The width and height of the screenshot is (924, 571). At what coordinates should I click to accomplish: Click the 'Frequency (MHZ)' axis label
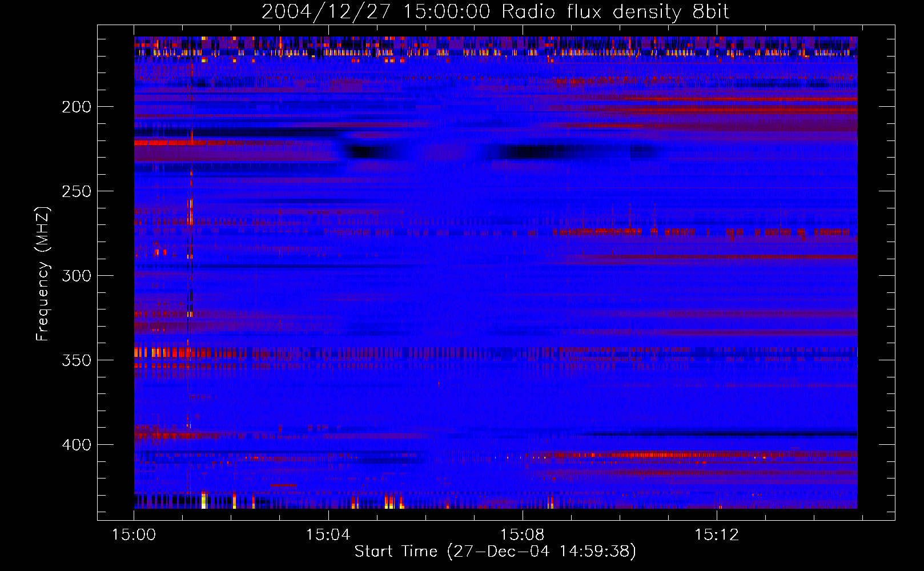(x=43, y=274)
